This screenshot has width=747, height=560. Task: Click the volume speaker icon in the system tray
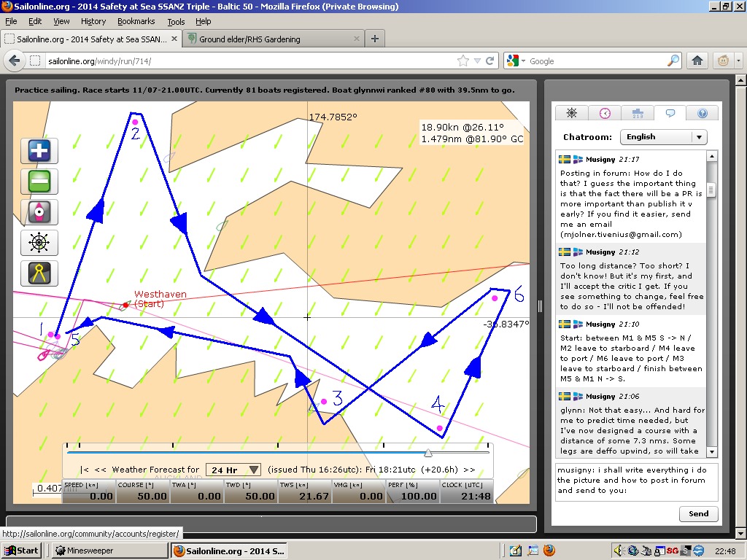tap(619, 551)
